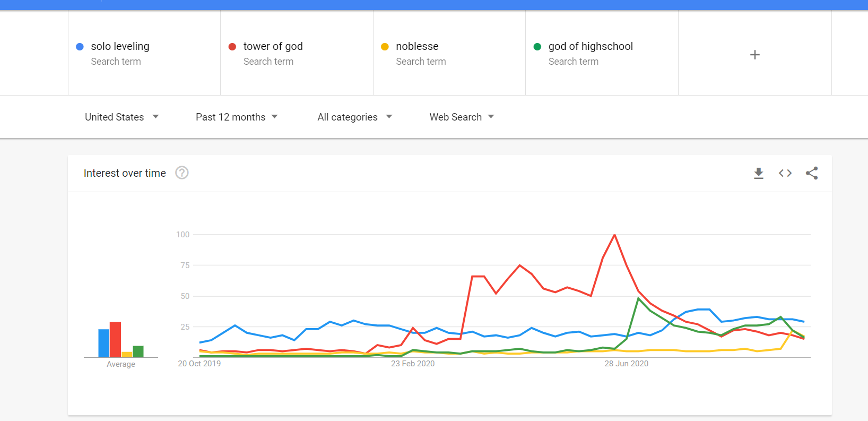Image resolution: width=868 pixels, height=421 pixels.
Task: Open the embed code icon
Action: click(785, 173)
